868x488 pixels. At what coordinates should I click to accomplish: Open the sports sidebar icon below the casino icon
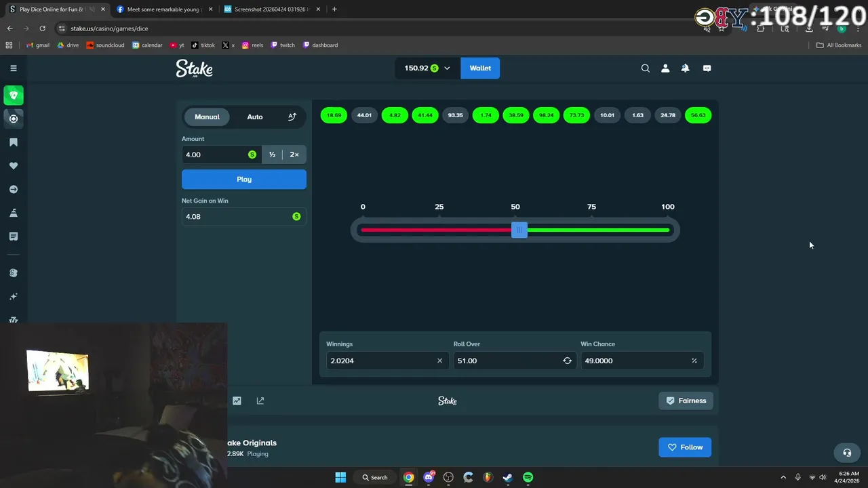[14, 119]
